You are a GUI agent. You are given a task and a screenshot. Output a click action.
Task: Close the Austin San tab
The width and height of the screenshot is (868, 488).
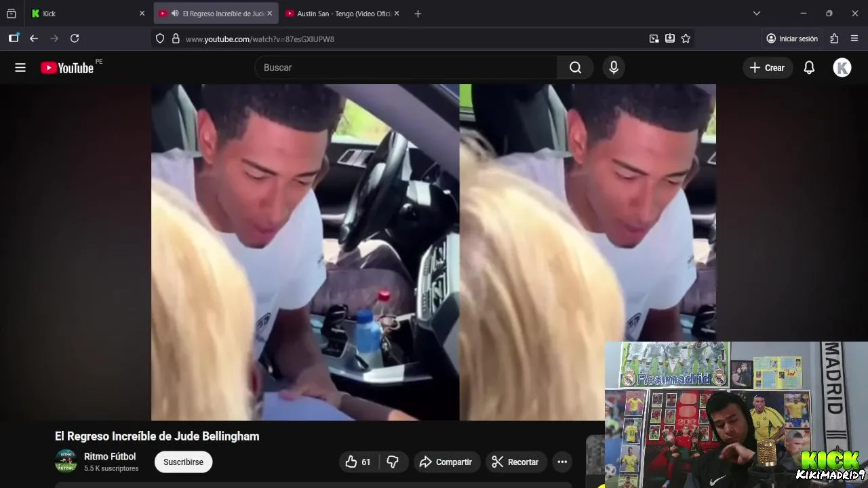coord(396,14)
